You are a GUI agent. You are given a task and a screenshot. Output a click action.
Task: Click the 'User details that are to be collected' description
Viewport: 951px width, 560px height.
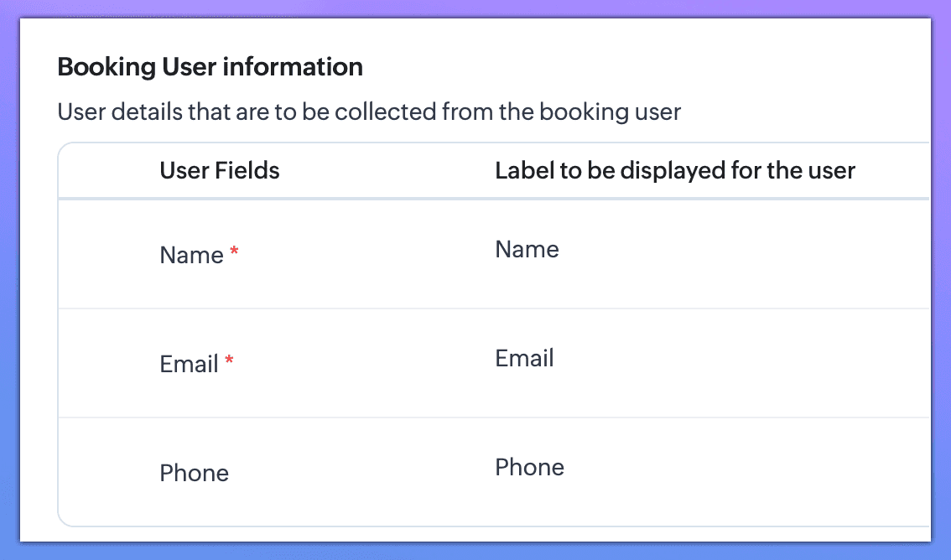[x=369, y=111]
